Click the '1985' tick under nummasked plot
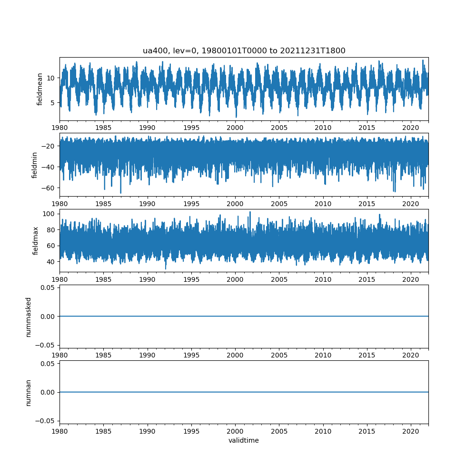This screenshot has height=476, width=476. 103,355
